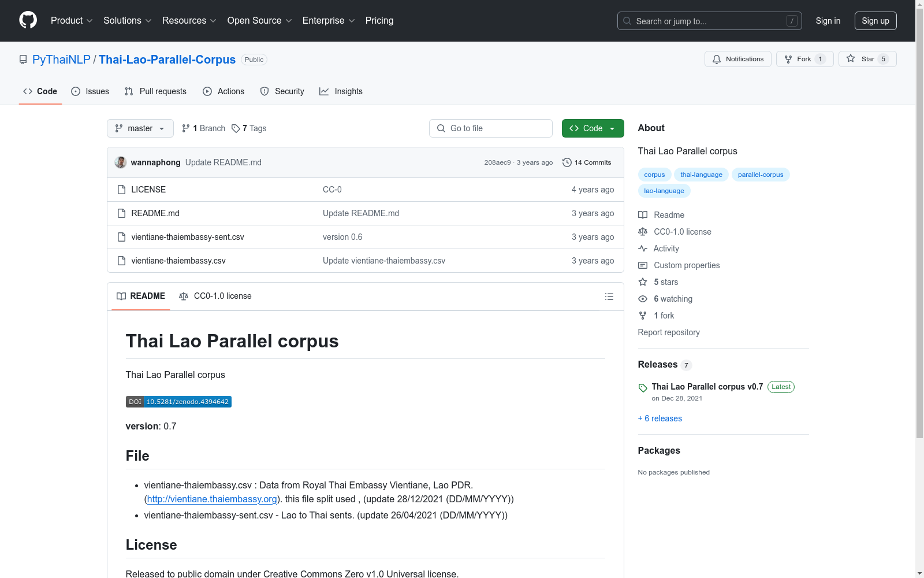The height and width of the screenshot is (578, 924).
Task: Select the Code tab
Action: click(40, 91)
